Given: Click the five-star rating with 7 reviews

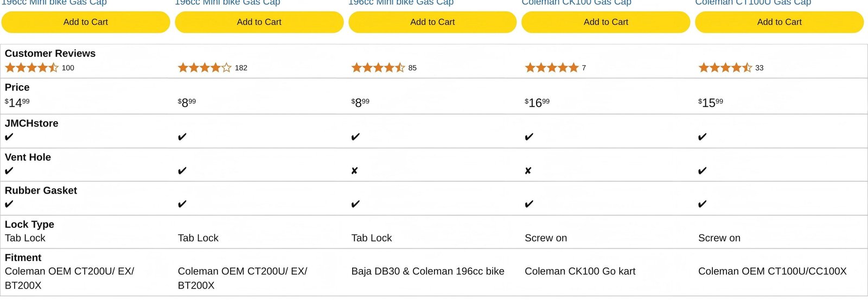Looking at the screenshot, I should (x=552, y=68).
